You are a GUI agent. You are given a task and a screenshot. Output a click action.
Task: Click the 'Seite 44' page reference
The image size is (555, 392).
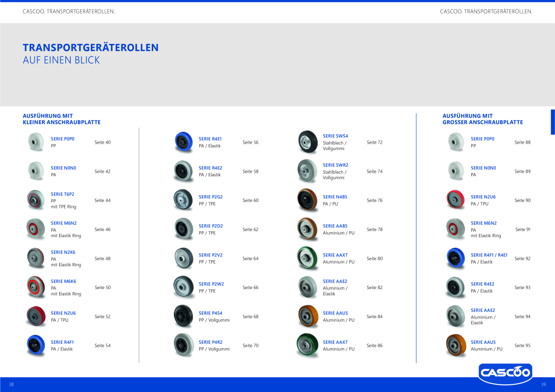[102, 200]
